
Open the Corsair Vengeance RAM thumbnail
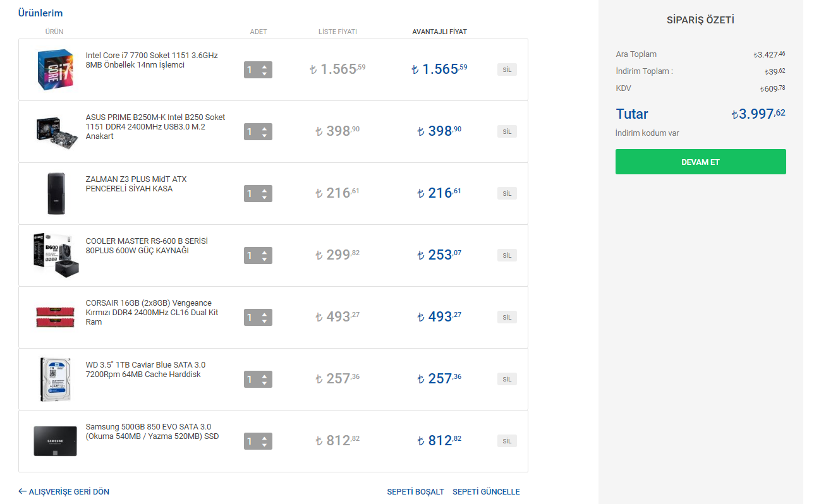coord(56,317)
